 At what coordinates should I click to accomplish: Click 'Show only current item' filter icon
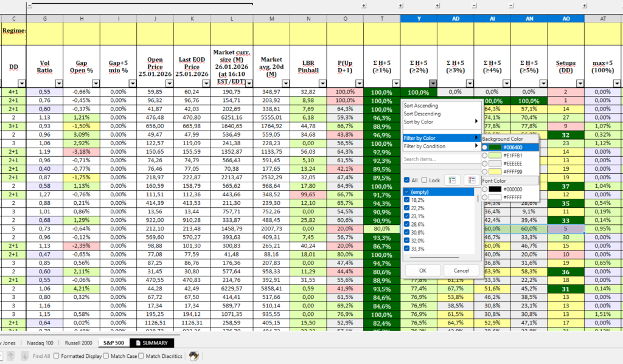(x=451, y=180)
